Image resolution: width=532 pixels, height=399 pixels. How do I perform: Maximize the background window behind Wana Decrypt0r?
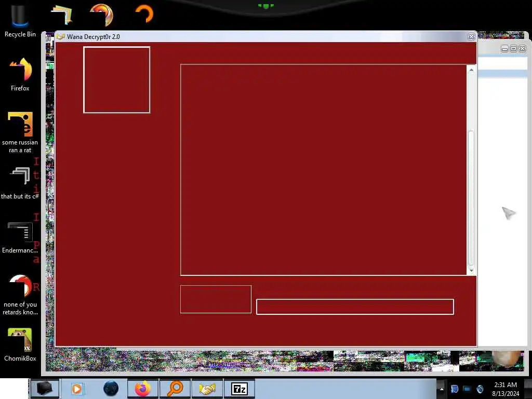click(x=514, y=49)
